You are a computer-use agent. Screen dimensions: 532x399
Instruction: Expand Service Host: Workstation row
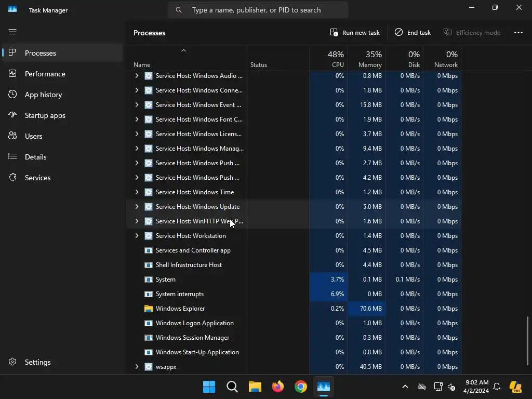click(x=137, y=236)
